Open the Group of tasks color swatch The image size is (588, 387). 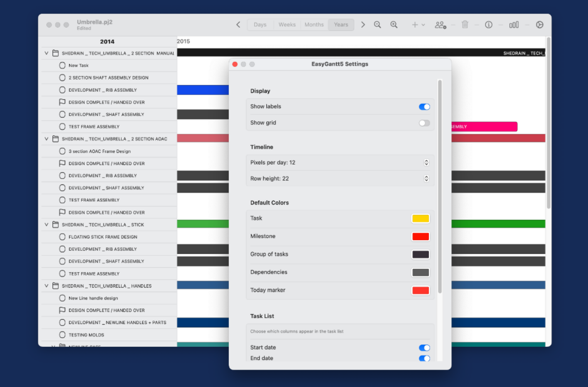[x=421, y=255]
